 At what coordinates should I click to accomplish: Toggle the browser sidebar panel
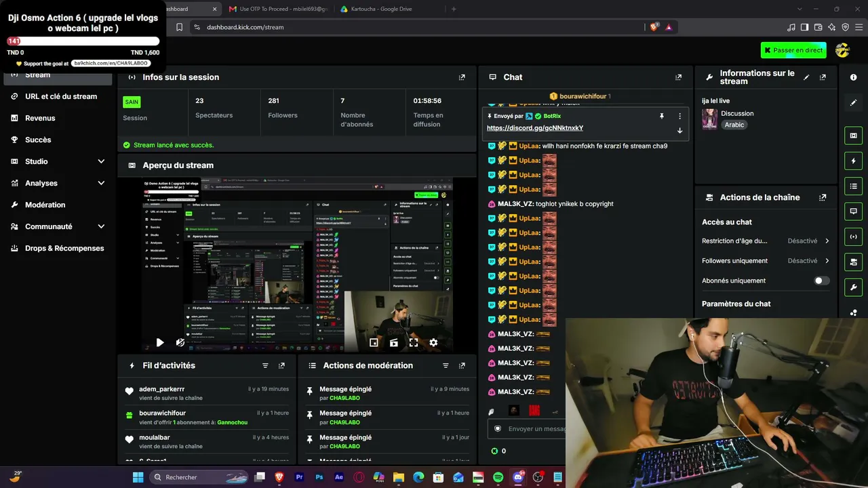click(x=804, y=27)
